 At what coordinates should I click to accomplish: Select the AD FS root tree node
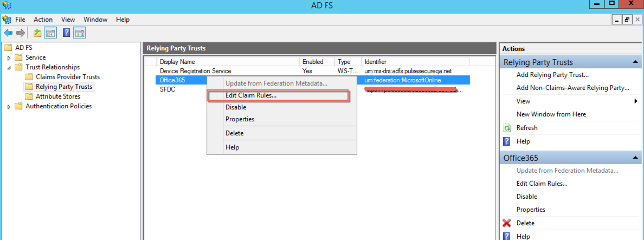click(x=24, y=48)
